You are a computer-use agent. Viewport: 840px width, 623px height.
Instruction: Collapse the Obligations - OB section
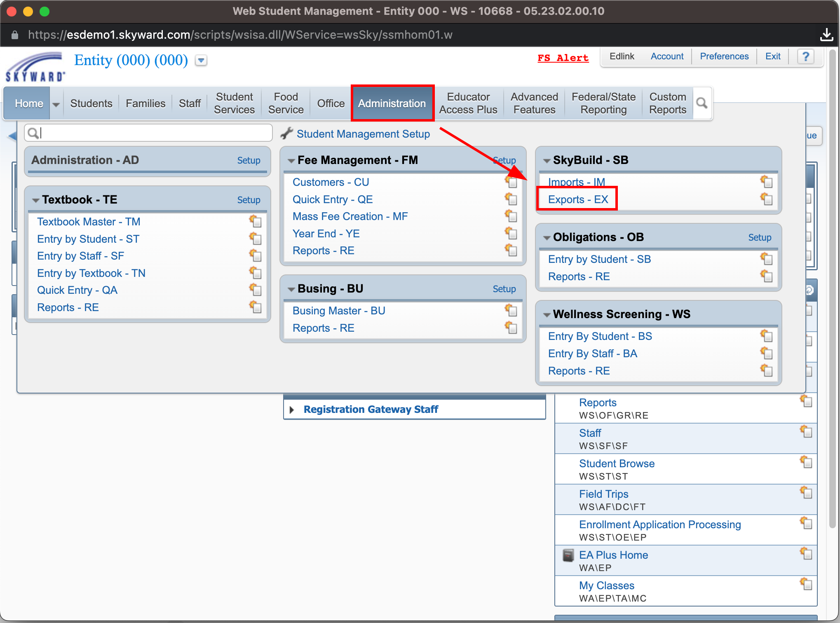pyautogui.click(x=547, y=238)
